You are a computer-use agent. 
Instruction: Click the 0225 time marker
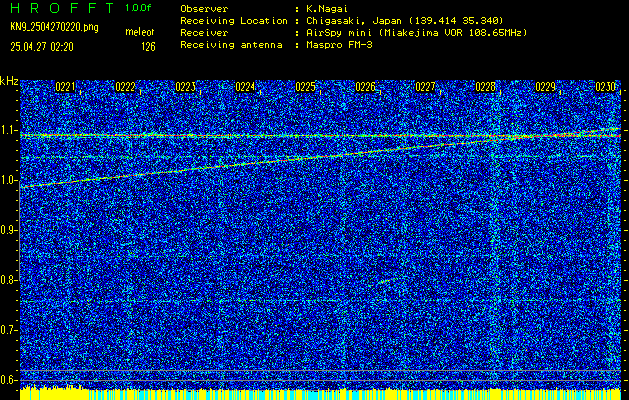click(x=305, y=87)
